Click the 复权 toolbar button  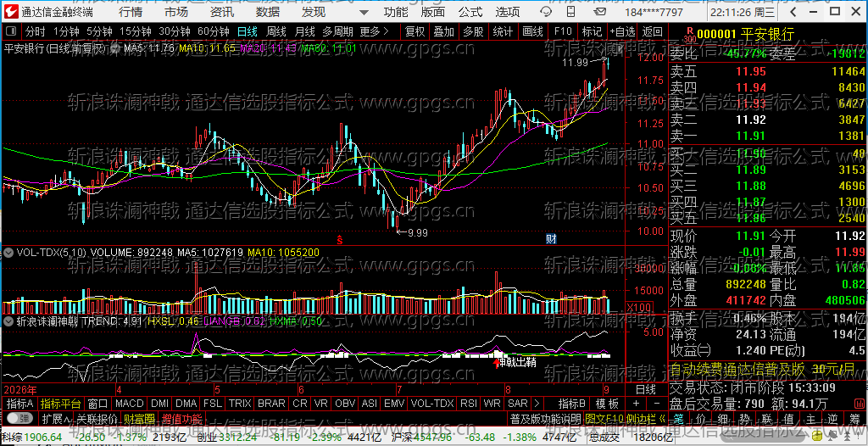(415, 31)
